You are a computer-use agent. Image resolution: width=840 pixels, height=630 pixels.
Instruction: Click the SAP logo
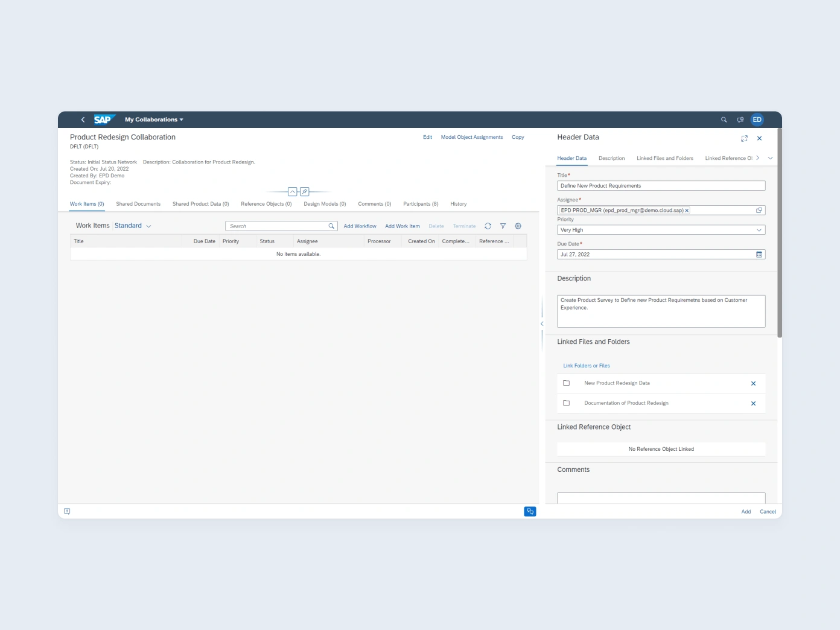point(104,119)
